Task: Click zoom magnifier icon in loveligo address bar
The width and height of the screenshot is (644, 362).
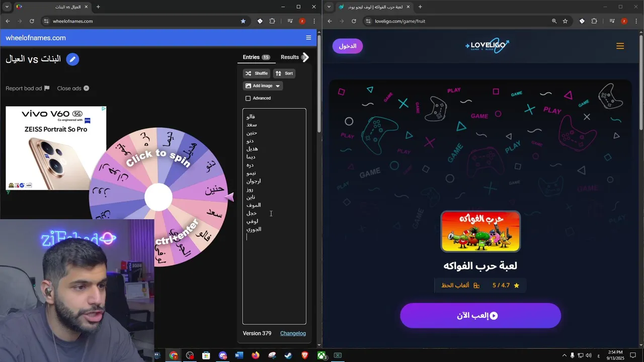Action: click(554, 21)
